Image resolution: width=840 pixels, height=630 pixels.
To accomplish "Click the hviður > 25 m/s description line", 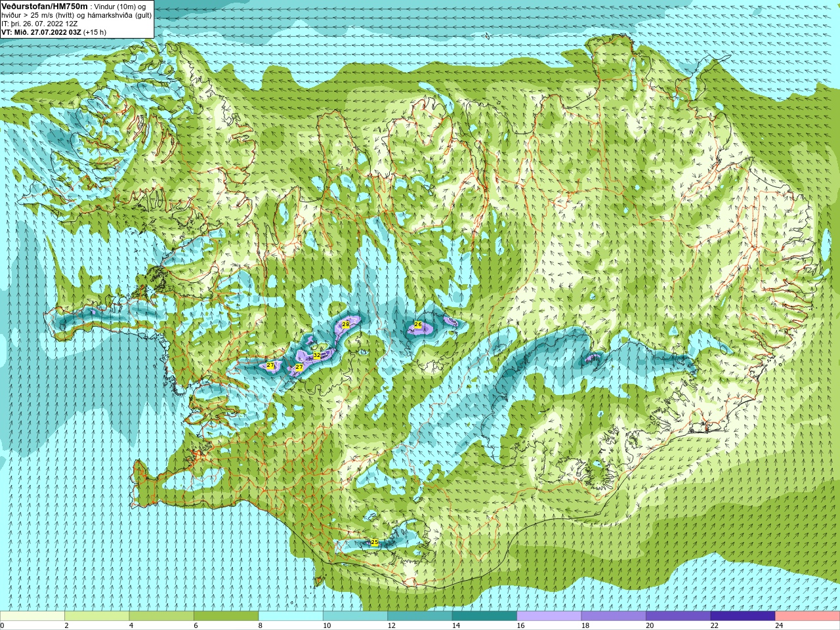I will pyautogui.click(x=76, y=15).
